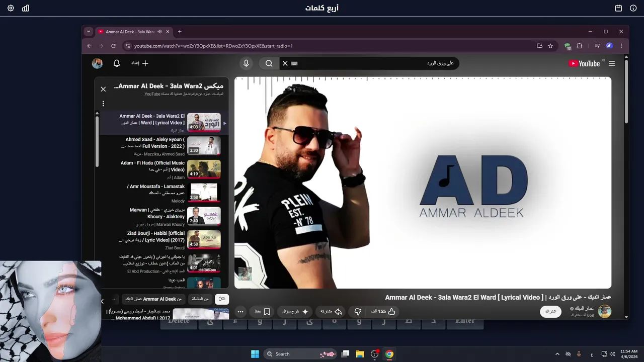The height and width of the screenshot is (362, 644).
Task: Select the Ammar Al Deek browser tab
Action: point(131,32)
